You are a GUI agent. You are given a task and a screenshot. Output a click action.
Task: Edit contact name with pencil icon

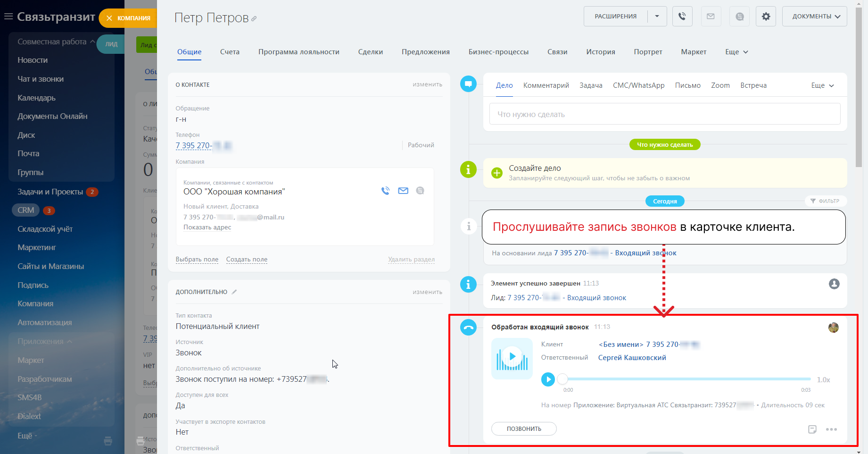coord(254,19)
